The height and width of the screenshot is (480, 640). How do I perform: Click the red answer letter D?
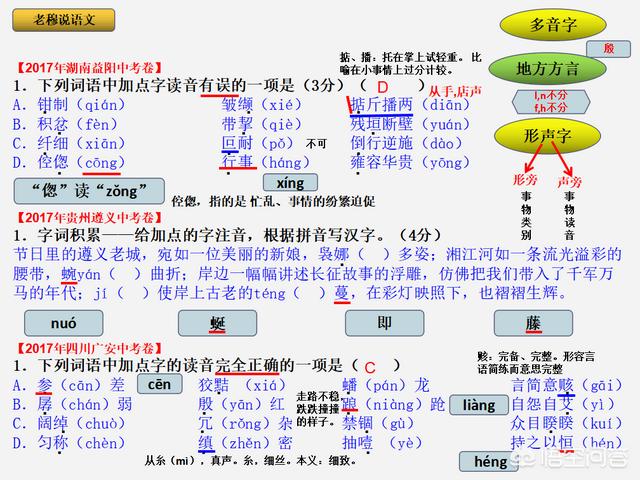click(x=381, y=88)
